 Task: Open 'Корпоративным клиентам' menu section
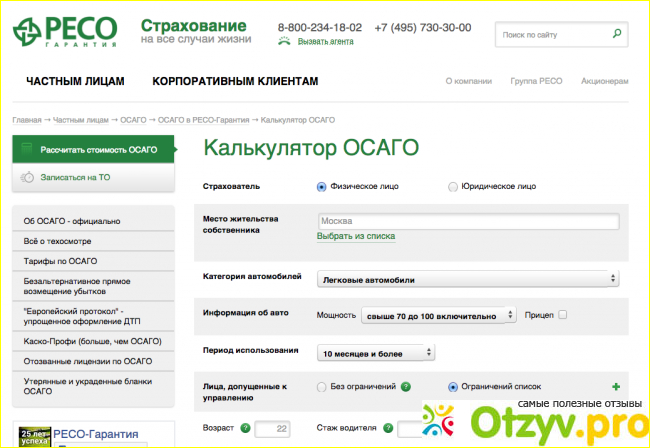[x=235, y=81]
